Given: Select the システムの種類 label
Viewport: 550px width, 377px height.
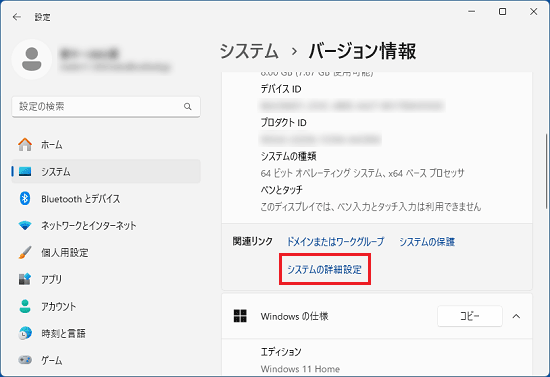Looking at the screenshot, I should [288, 156].
